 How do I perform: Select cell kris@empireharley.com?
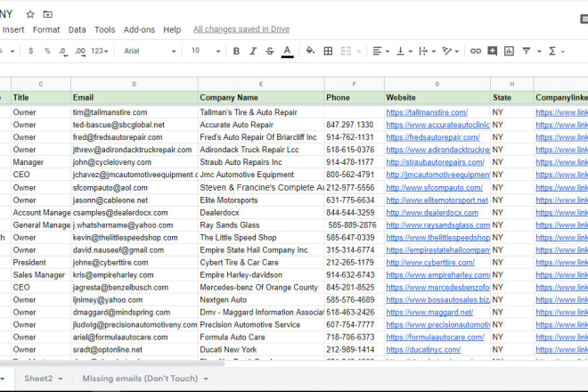(x=135, y=275)
